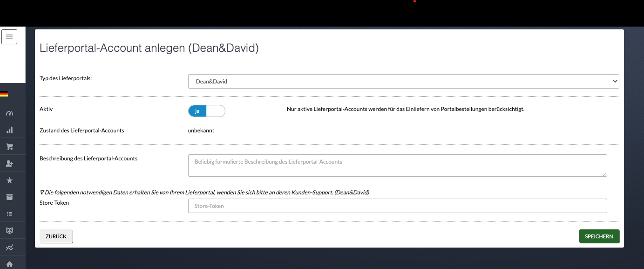
Task: Click the ZURÜCK button
Action: click(x=56, y=236)
